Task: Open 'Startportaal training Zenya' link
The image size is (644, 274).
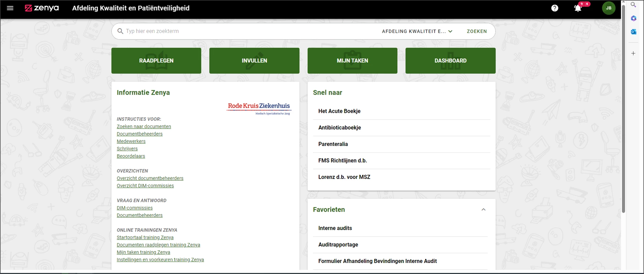Action: (145, 237)
